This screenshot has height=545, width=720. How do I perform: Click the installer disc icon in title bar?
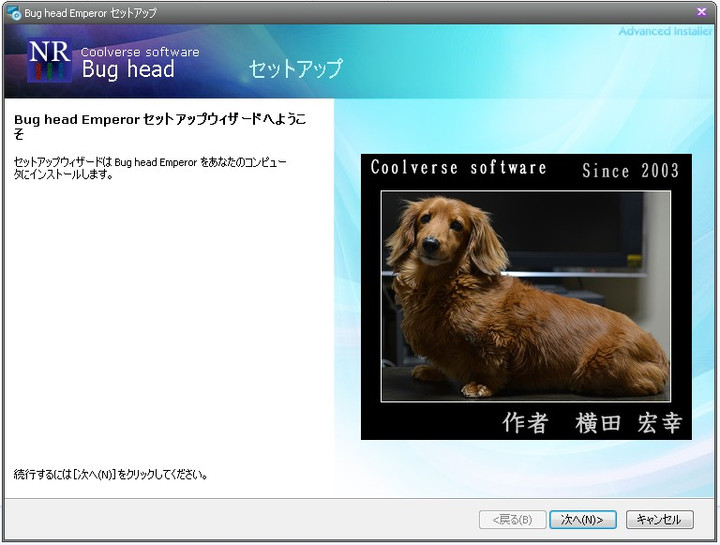[13, 13]
